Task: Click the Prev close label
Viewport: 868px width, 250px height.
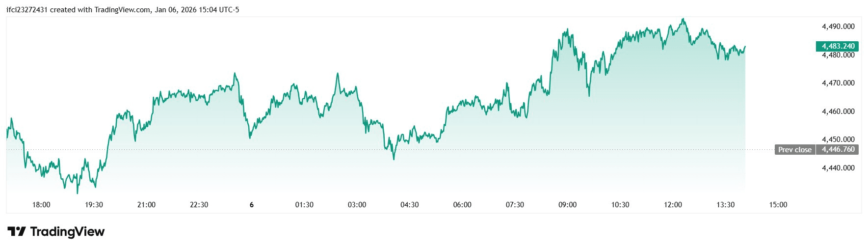Action: coord(794,150)
